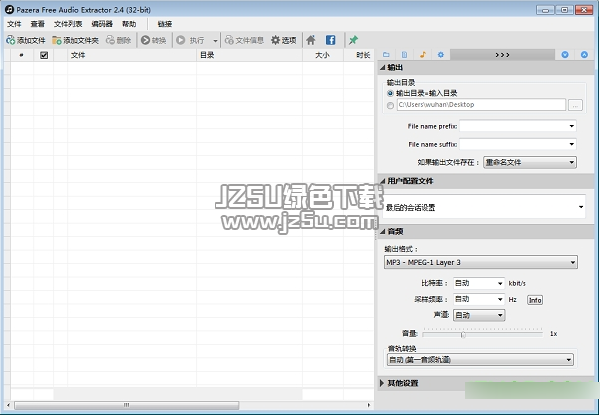Click the folder icon tab in the right panel
The height and width of the screenshot is (415, 600).
386,55
